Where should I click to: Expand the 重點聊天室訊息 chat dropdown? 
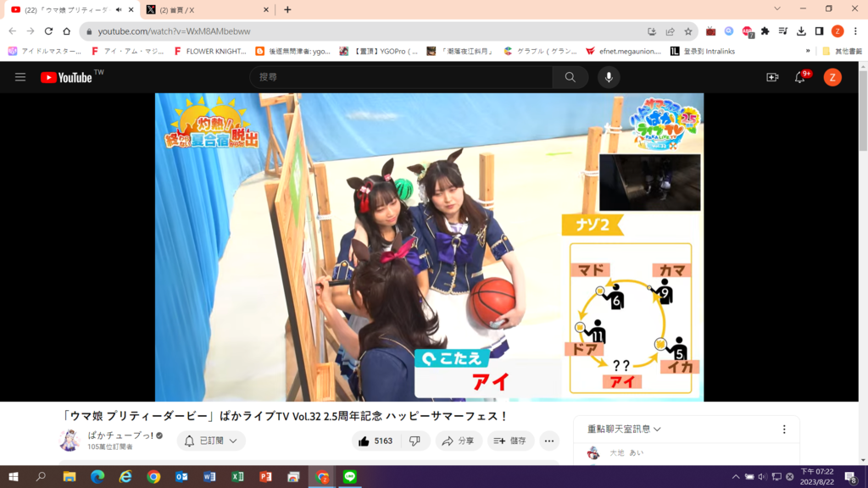click(624, 429)
